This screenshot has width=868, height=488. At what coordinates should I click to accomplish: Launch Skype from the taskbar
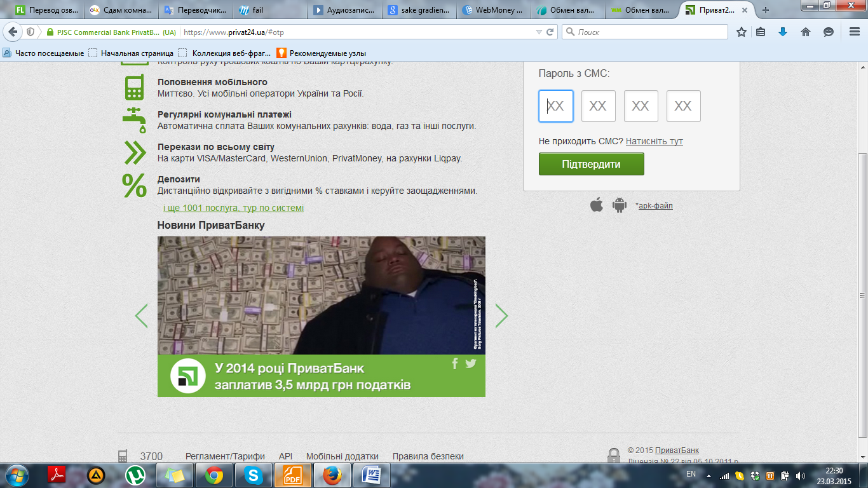click(x=253, y=475)
